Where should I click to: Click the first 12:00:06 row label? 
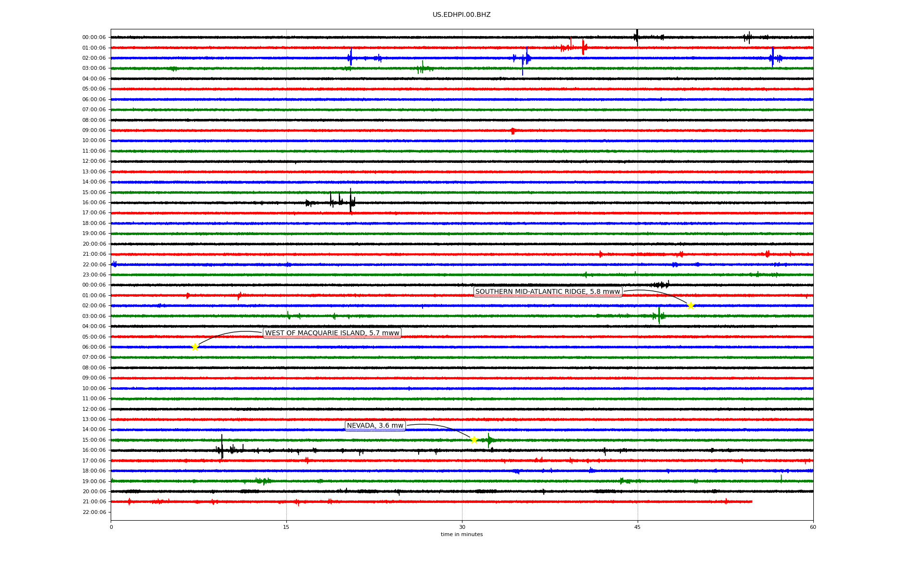pos(94,161)
